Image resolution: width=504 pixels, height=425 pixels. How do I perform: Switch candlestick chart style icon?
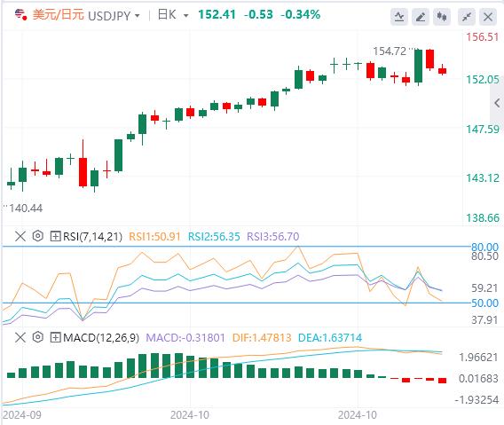coord(442,16)
